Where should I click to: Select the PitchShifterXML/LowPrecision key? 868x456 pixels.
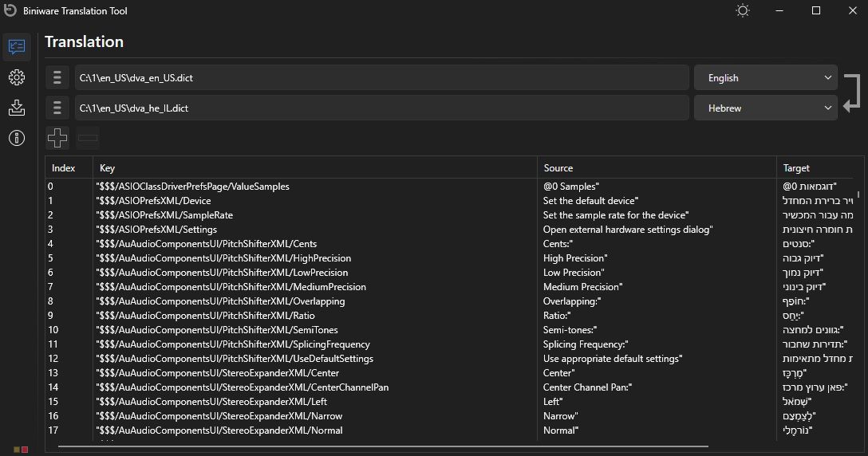tap(222, 273)
